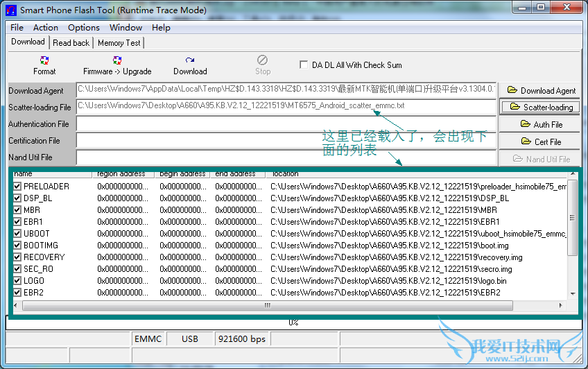Screen dimensions: 588x369
Task: Click the location column header
Action: [x=416, y=174]
